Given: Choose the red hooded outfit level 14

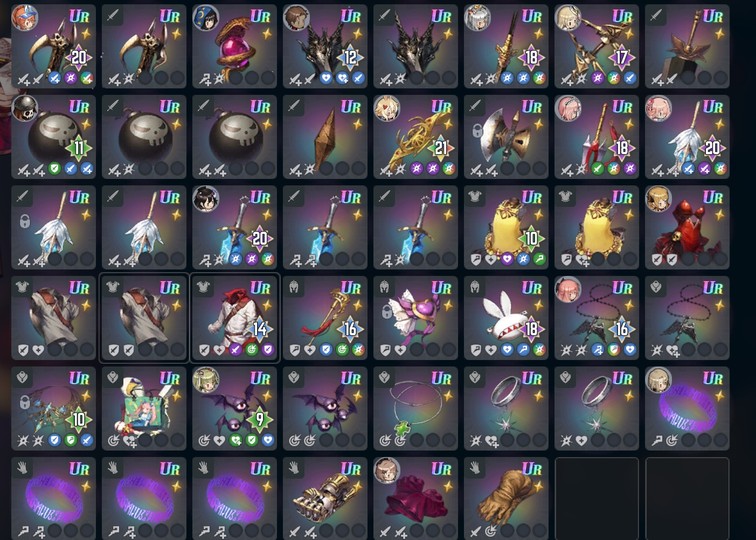Looking at the screenshot, I should tap(234, 318).
